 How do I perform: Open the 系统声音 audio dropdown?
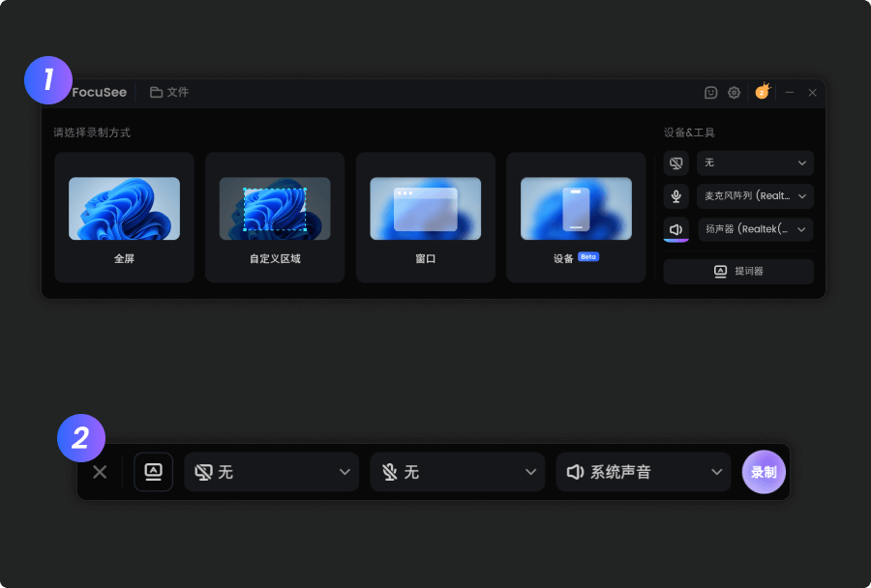pos(644,472)
